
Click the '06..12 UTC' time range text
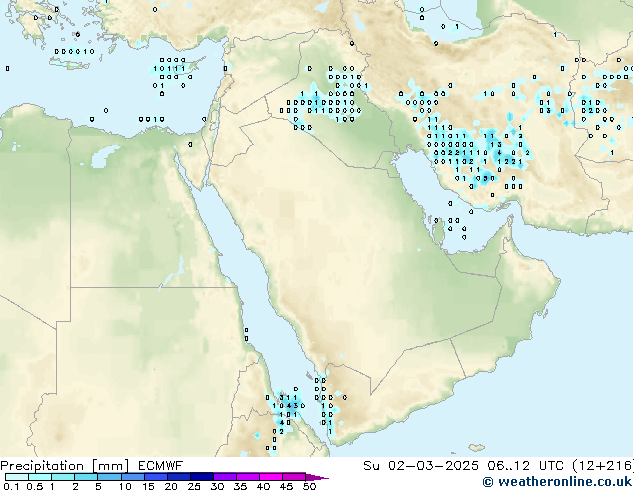(x=525, y=466)
